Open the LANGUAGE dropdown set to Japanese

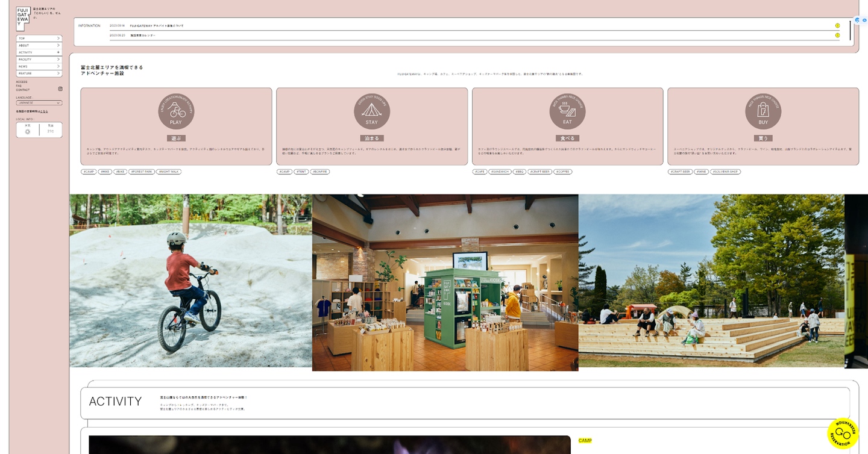39,103
